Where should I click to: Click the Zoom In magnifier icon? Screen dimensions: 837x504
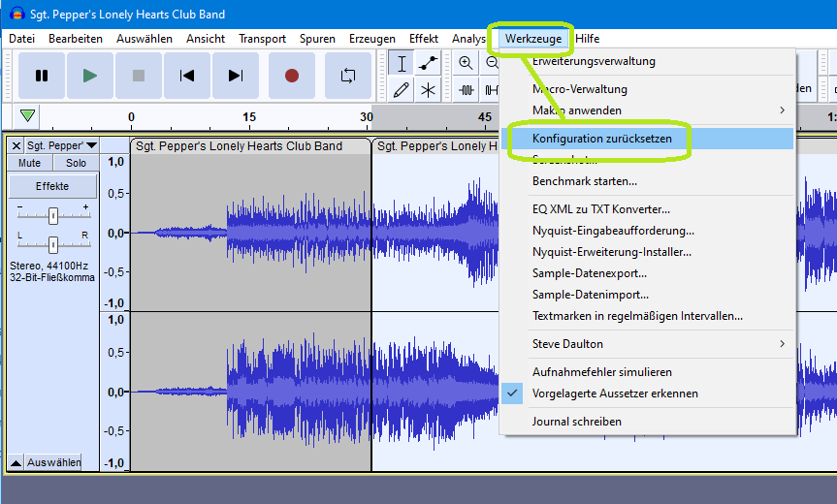pos(466,63)
